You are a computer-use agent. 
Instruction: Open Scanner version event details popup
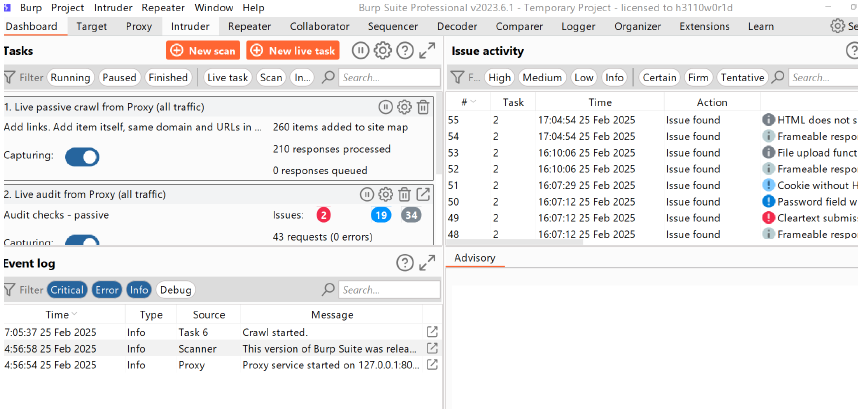click(x=433, y=348)
